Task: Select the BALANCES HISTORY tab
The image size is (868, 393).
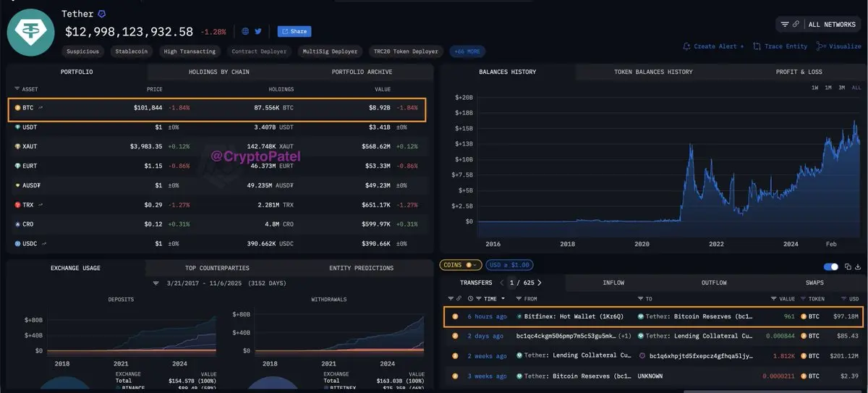Action: (x=507, y=72)
